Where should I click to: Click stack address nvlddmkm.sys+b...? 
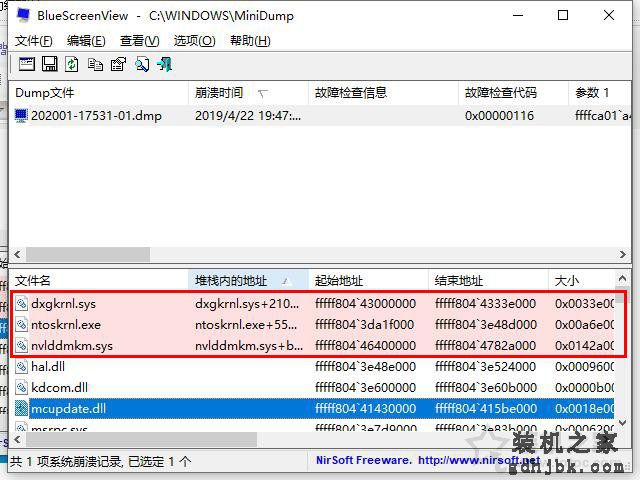point(249,346)
